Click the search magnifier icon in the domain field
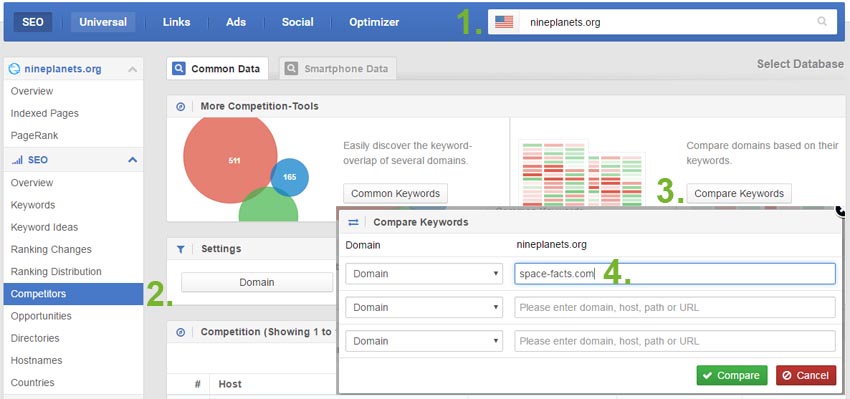The height and width of the screenshot is (399, 850). click(x=822, y=22)
